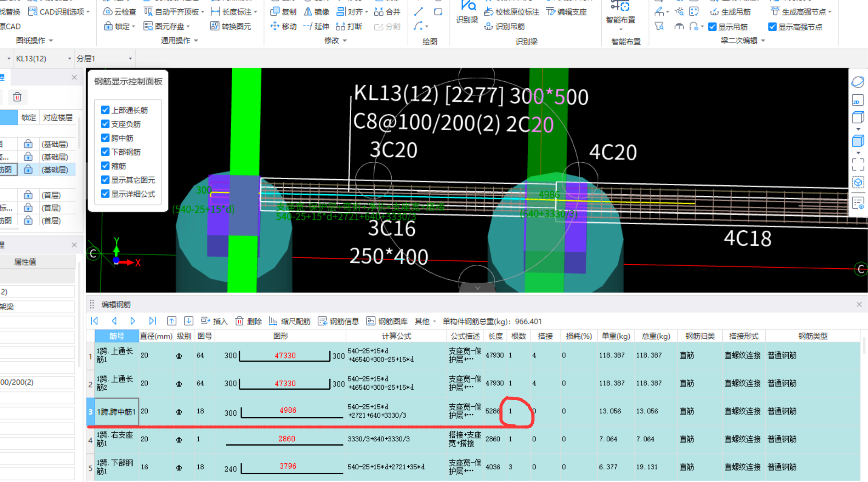This screenshot has width=868, height=482.
Task: Open 钢筋图库 rebar library
Action: 387,321
